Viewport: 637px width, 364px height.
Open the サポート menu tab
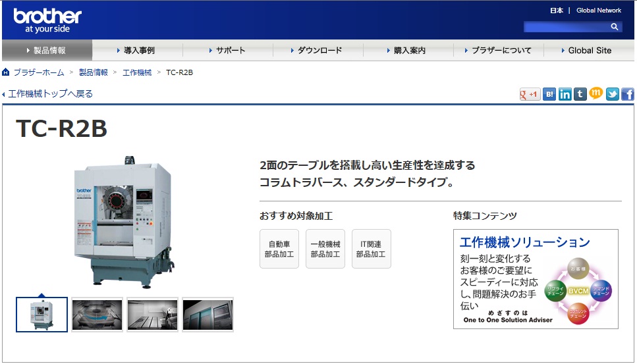coord(227,50)
